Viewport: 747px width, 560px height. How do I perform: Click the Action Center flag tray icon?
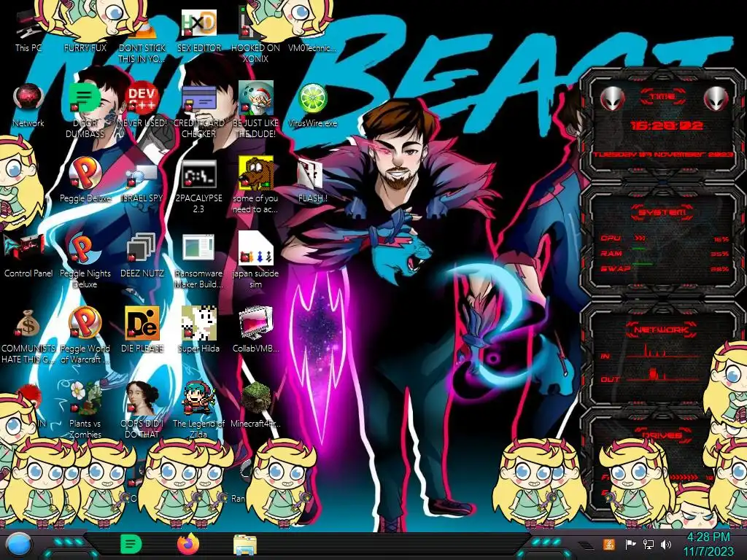click(630, 544)
